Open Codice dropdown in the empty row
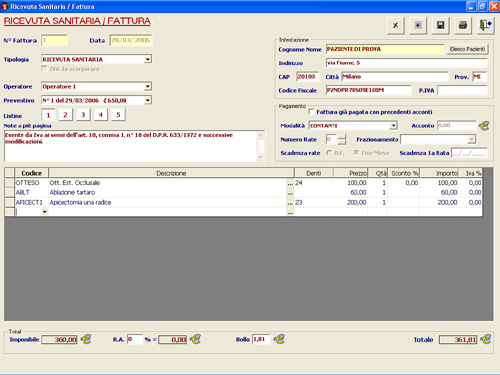The height and width of the screenshot is (375, 500). (x=45, y=212)
